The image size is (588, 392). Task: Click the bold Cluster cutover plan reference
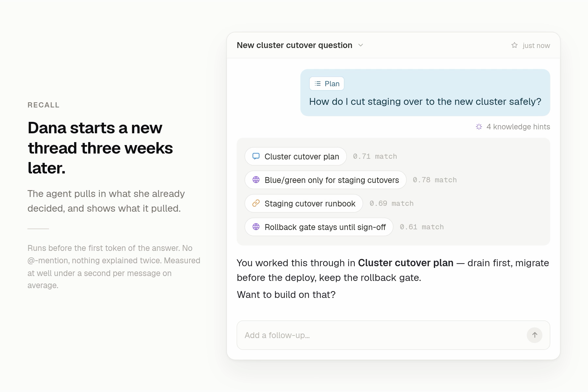(406, 263)
